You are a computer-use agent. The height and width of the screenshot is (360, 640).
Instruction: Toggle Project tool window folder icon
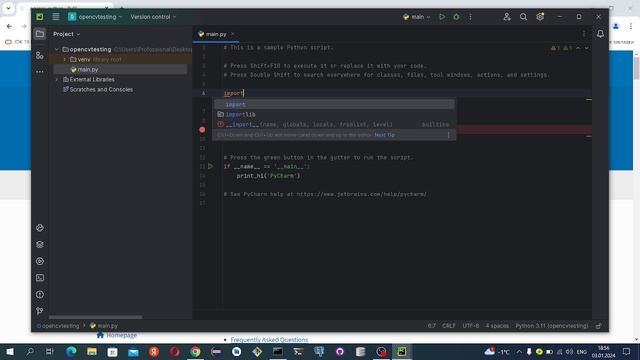click(x=40, y=34)
